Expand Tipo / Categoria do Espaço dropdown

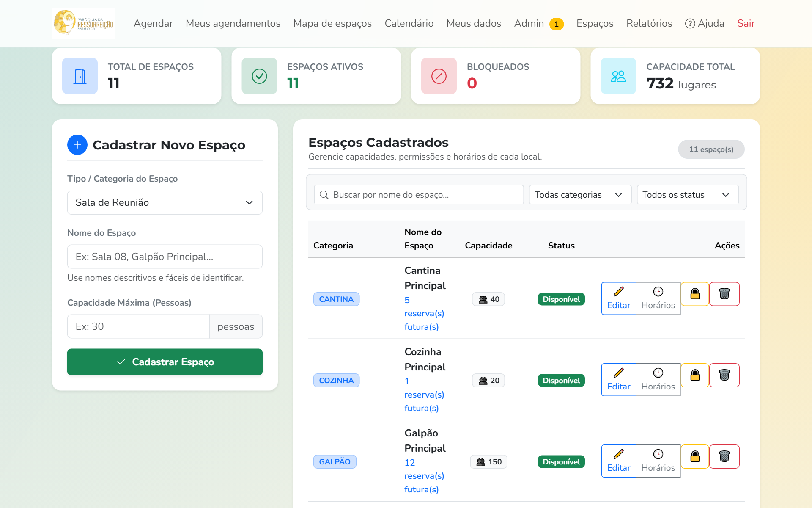(165, 202)
